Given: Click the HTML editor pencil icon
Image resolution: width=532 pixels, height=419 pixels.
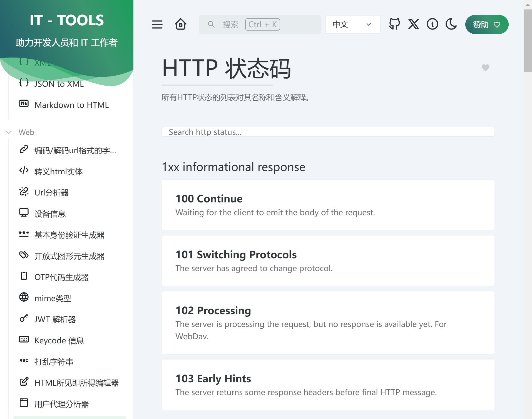Looking at the screenshot, I should pos(24,381).
